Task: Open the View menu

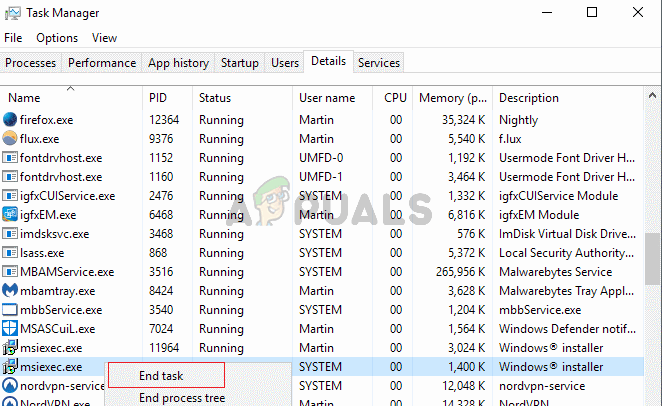Action: coord(104,38)
